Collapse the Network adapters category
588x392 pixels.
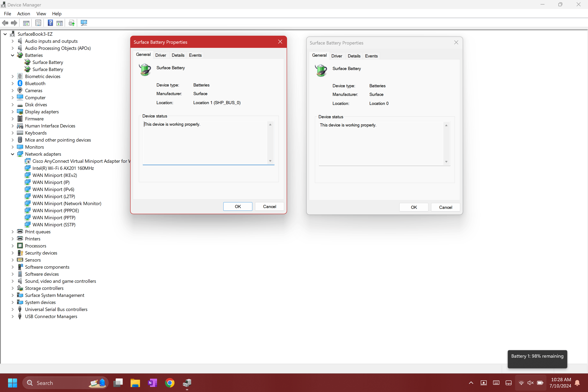(x=13, y=154)
